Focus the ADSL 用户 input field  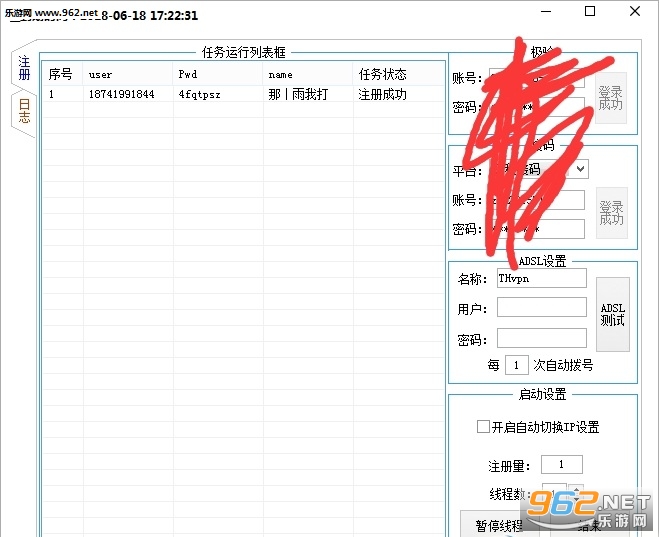point(541,307)
